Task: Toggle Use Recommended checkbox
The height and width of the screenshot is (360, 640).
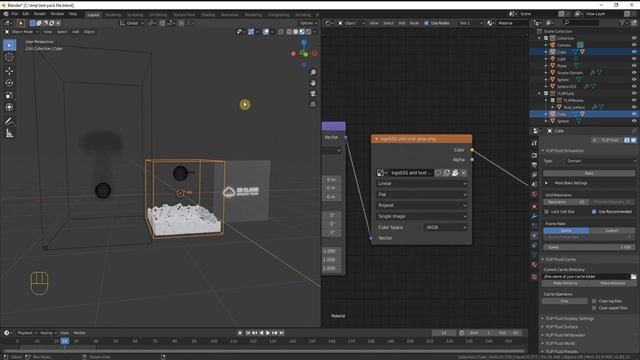Action: (x=594, y=212)
